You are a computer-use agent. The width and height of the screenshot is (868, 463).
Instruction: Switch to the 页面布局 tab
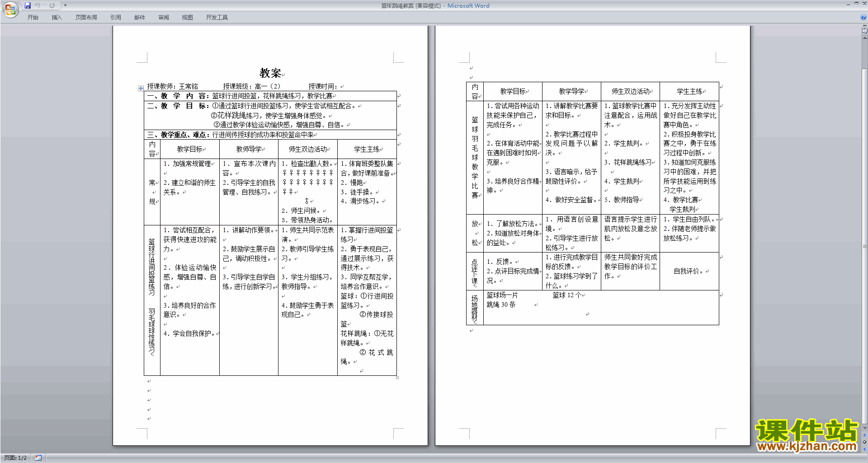[86, 18]
